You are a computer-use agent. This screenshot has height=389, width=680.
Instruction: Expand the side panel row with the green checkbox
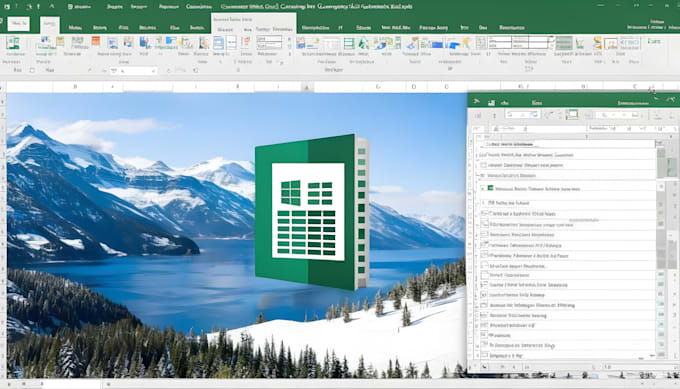point(483,189)
